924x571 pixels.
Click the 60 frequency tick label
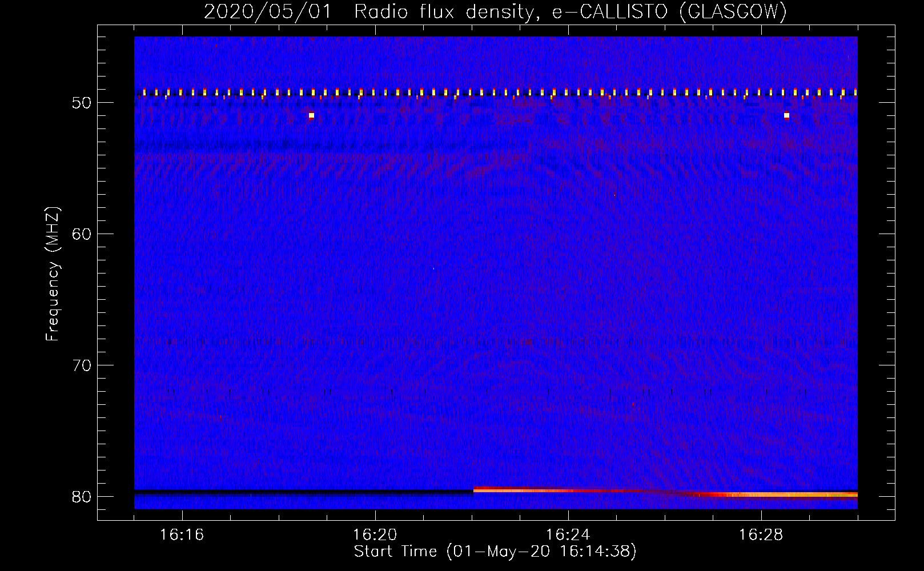[82, 234]
